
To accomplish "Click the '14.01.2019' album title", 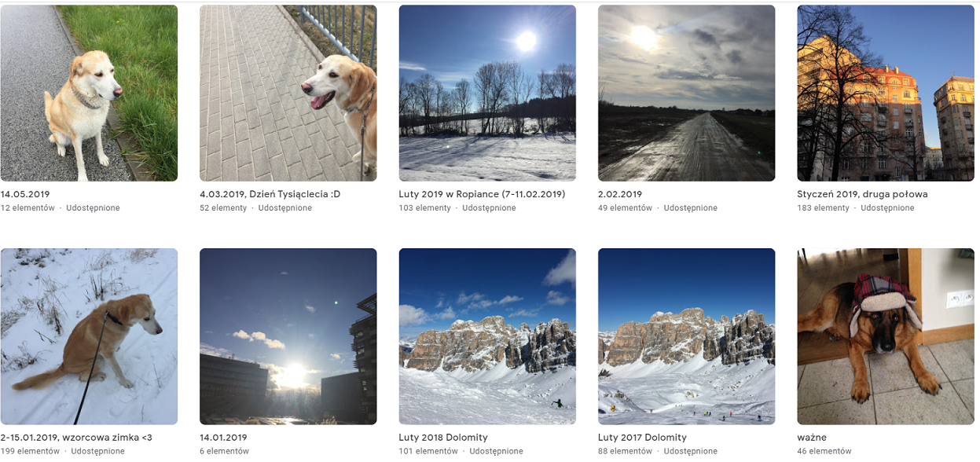I will pyautogui.click(x=223, y=438).
